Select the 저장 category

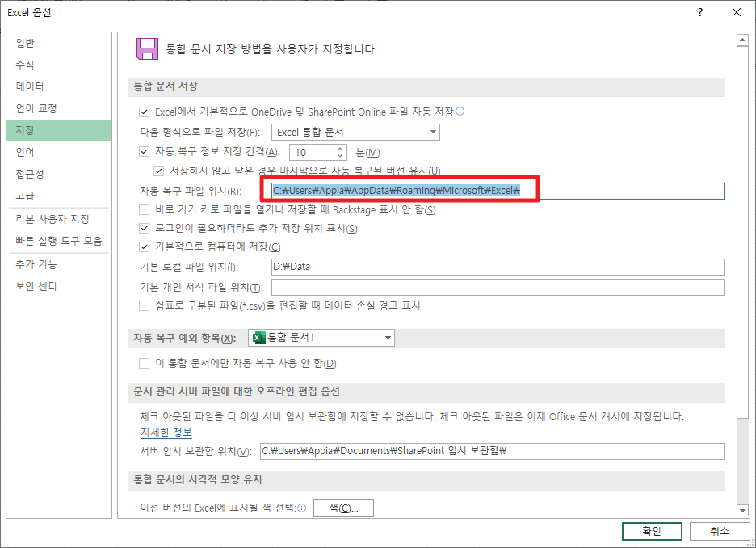click(x=59, y=130)
